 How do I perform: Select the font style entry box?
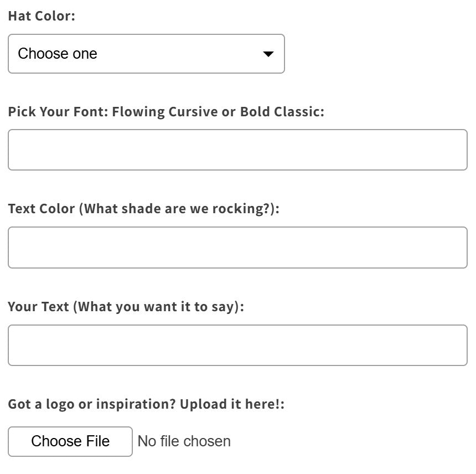(x=237, y=150)
